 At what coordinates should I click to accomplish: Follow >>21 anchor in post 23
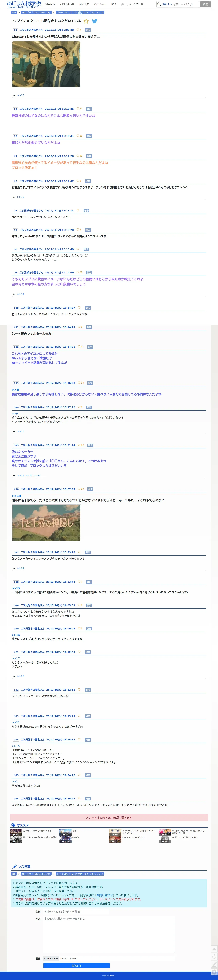pos(16,722)
